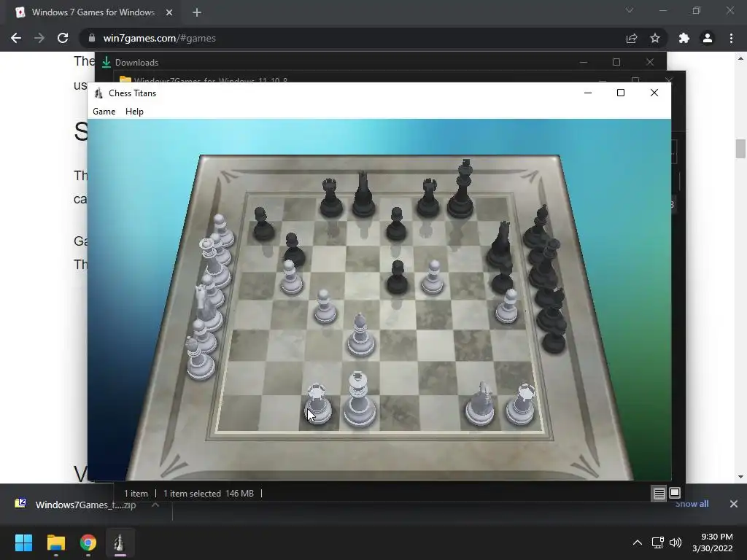Close the Chrome downloads bar

734,504
